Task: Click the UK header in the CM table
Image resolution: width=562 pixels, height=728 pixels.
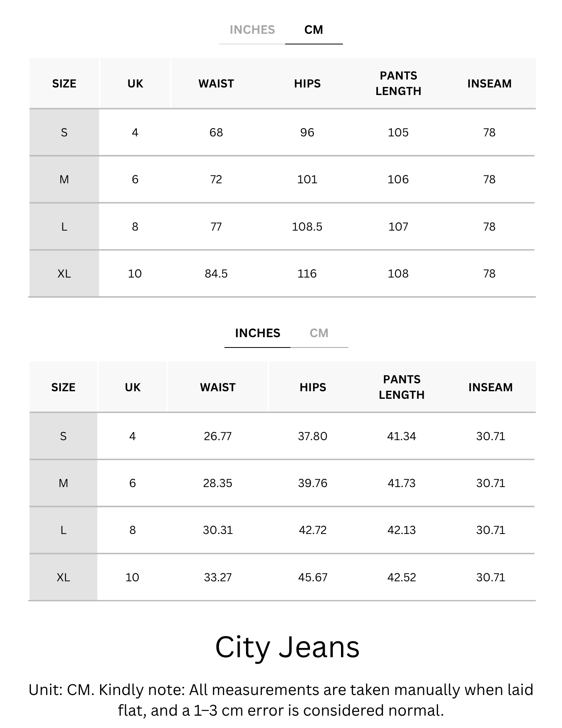Action: pos(135,83)
